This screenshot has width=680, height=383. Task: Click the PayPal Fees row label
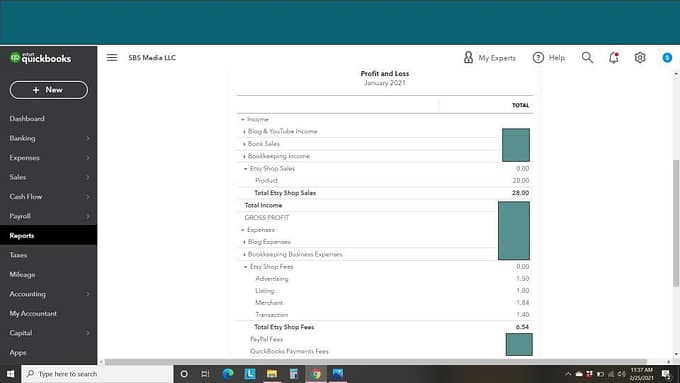point(266,339)
